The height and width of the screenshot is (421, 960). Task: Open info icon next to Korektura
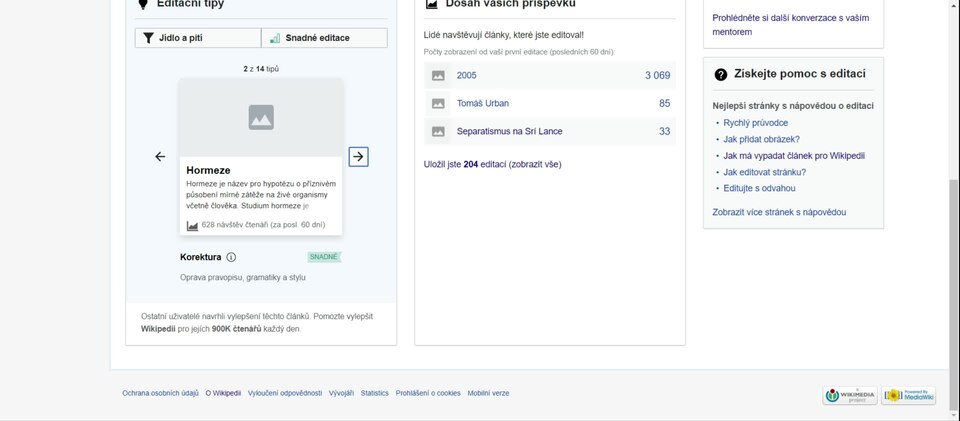(x=231, y=257)
